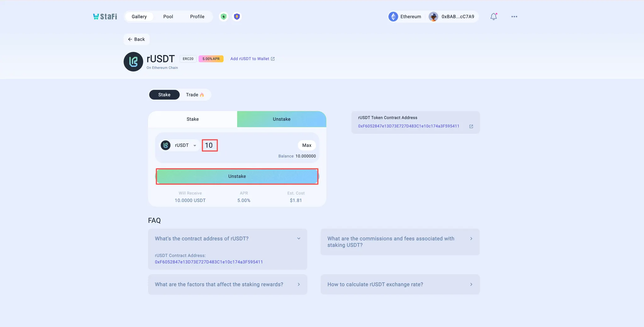Click the StaFi logo
The width and height of the screenshot is (644, 327).
105,17
